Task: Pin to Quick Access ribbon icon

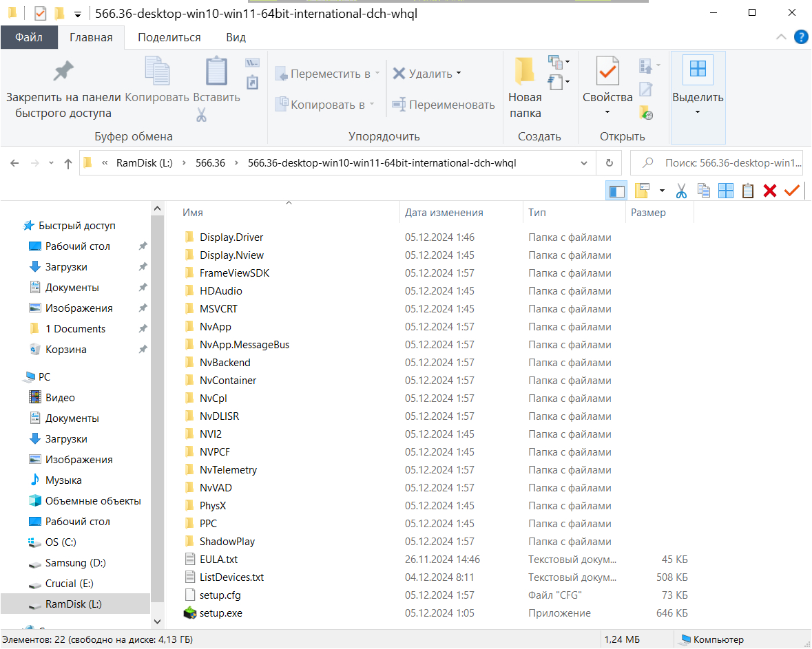Action: click(63, 72)
